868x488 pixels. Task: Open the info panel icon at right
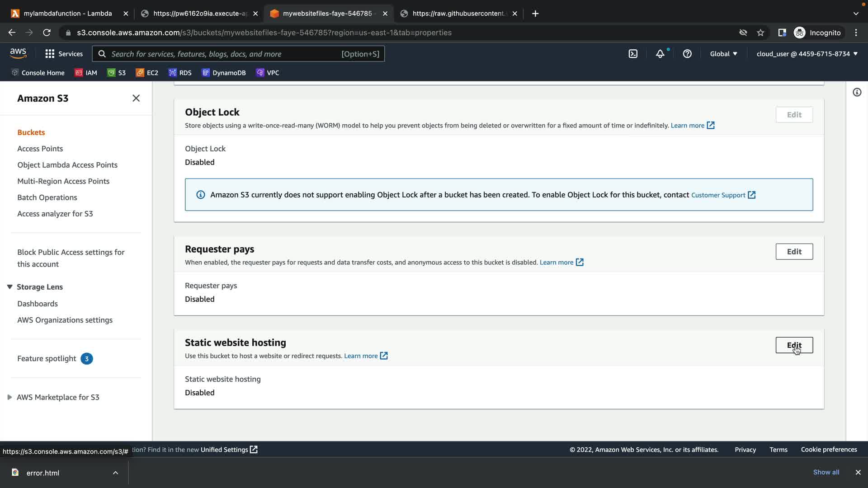pos(857,93)
